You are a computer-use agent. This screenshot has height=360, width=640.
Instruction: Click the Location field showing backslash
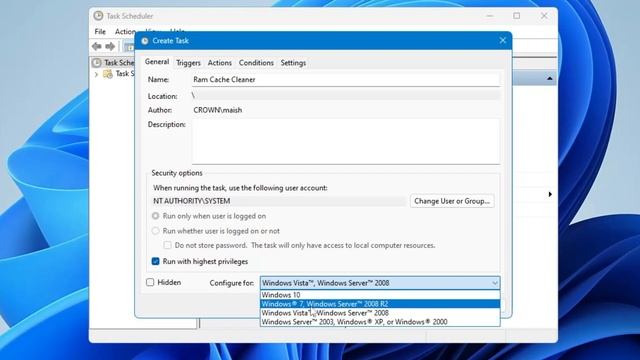point(346,96)
